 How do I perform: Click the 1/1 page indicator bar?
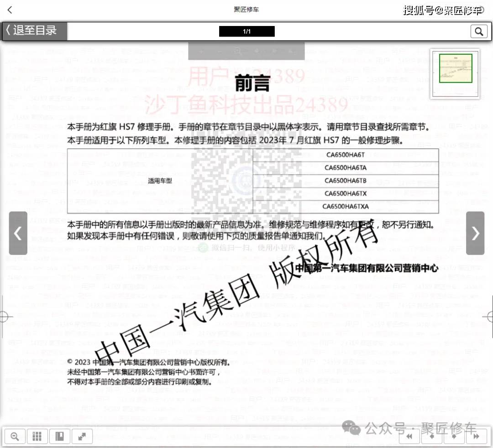point(247,31)
